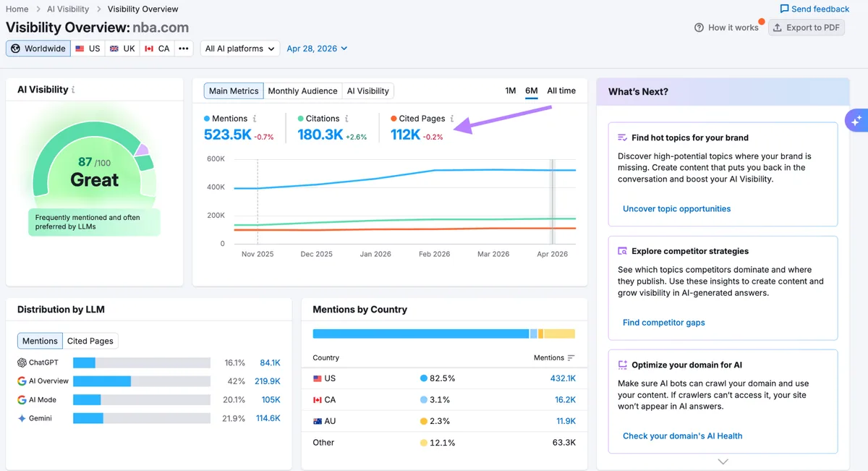Click Export to PDF button
Screen dimensions: 868x471
click(x=806, y=27)
